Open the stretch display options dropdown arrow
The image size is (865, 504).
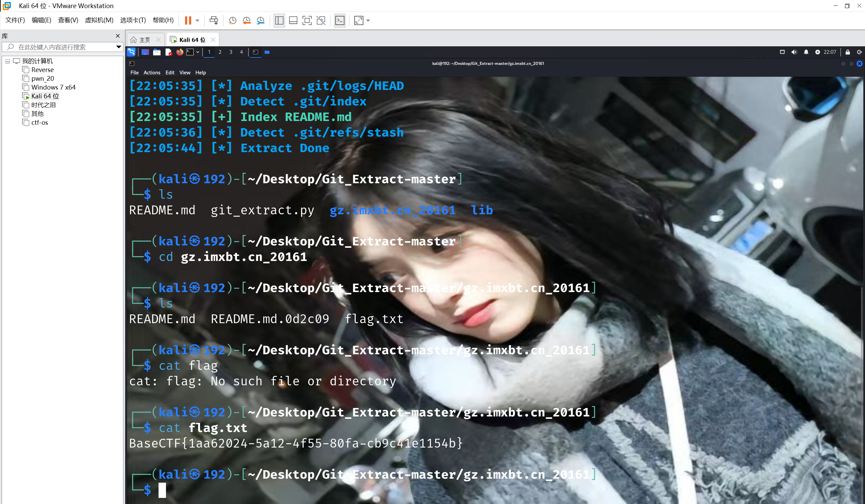click(368, 21)
